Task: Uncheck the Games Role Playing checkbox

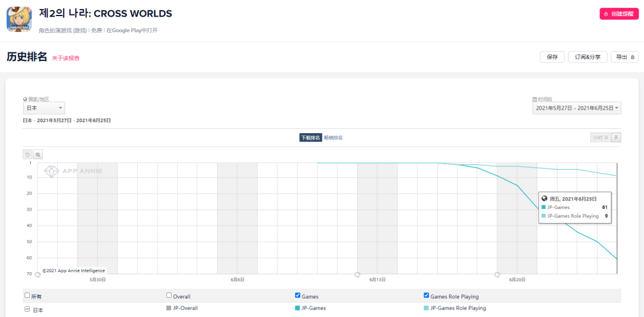Action: [426, 295]
